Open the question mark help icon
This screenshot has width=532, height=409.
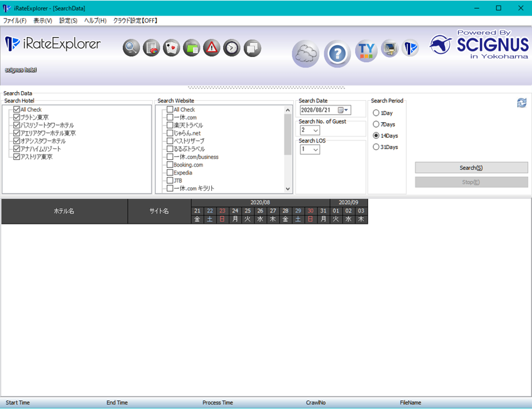point(337,54)
